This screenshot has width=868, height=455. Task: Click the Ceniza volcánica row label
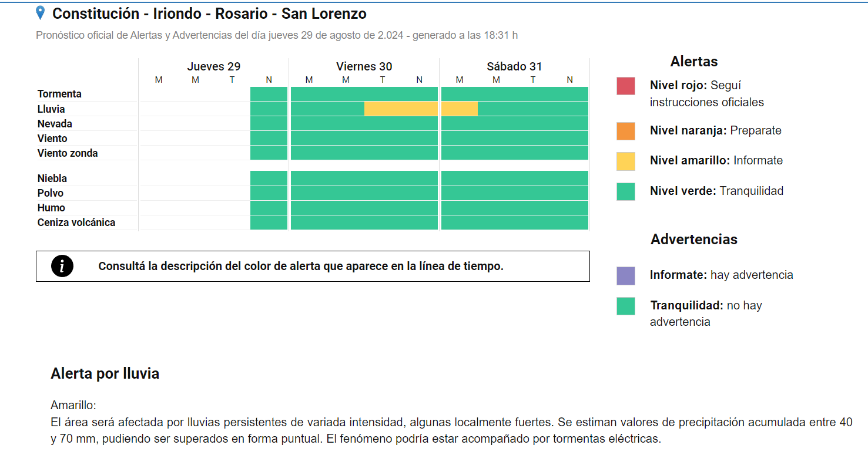[x=76, y=223]
